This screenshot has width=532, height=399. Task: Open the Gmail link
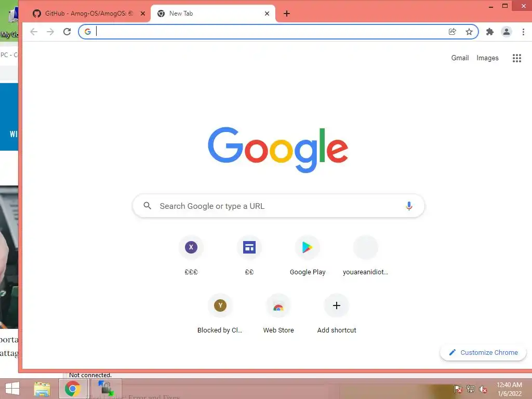tap(460, 58)
